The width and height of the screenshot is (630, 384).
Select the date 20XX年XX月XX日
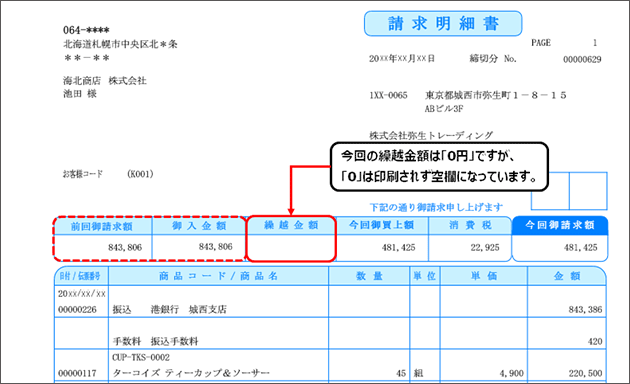(x=402, y=59)
